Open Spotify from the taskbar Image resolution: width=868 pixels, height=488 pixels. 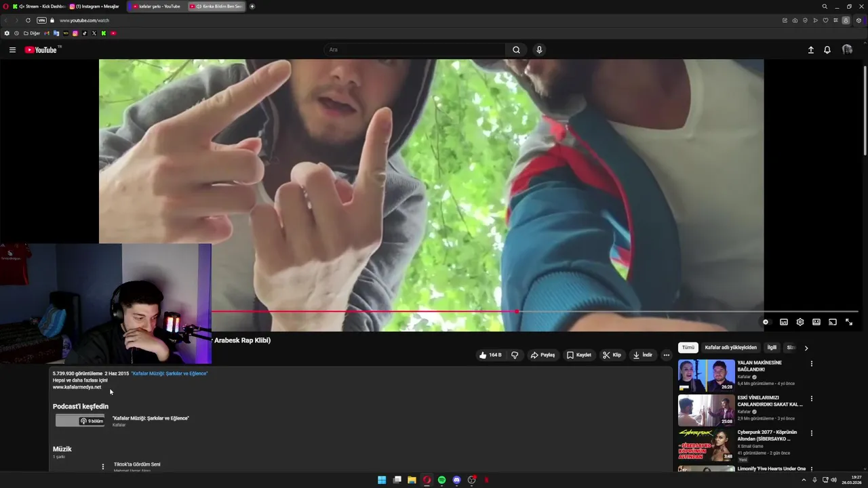click(441, 480)
